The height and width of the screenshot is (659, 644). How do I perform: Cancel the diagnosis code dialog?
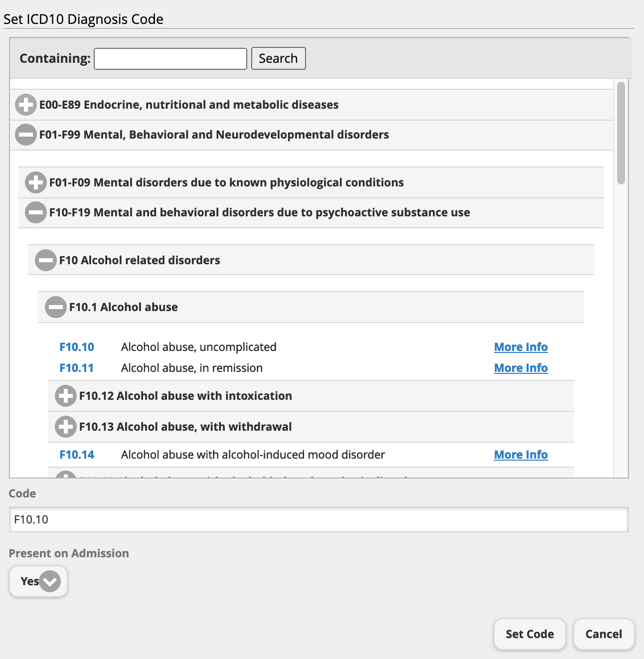604,634
